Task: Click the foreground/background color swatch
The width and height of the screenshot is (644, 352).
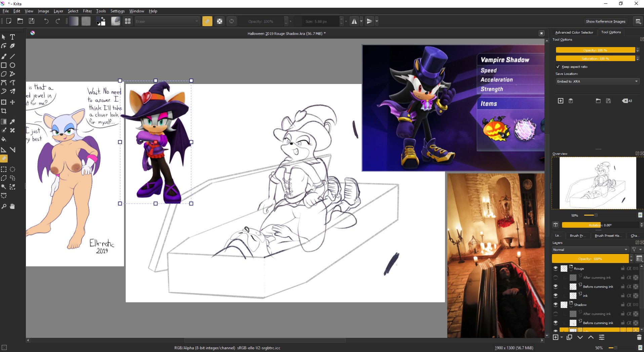Action: coord(101,21)
